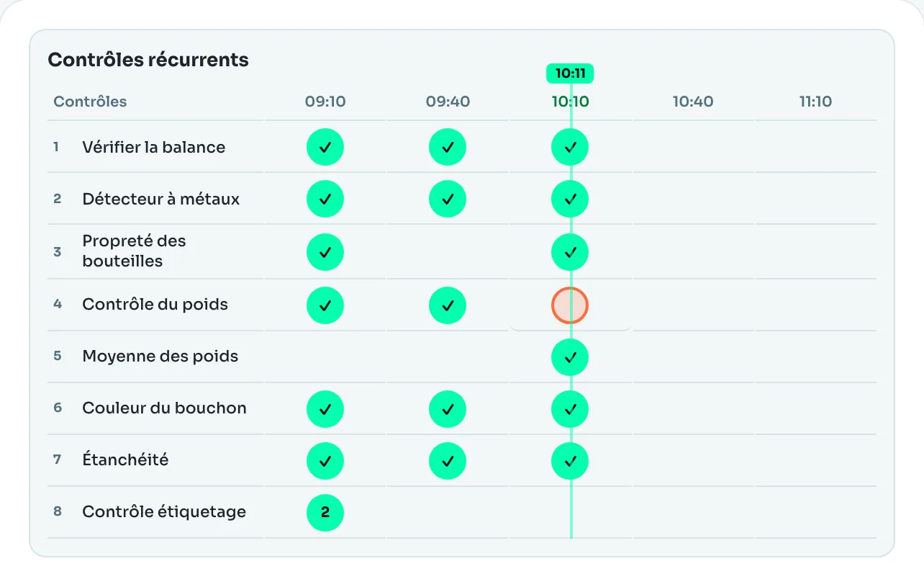The width and height of the screenshot is (924, 569).
Task: Click Détecteur à métaux checkmark at 09:40
Action: pos(448,199)
